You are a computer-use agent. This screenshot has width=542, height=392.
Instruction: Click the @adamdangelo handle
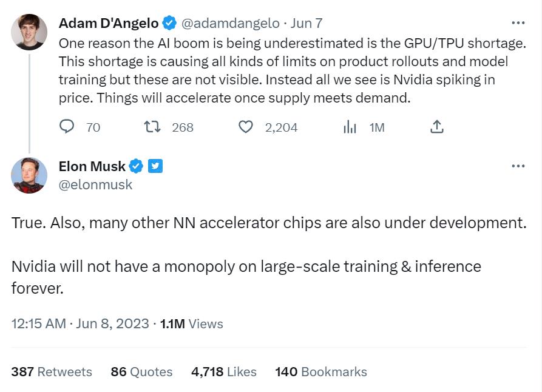pyautogui.click(x=231, y=24)
